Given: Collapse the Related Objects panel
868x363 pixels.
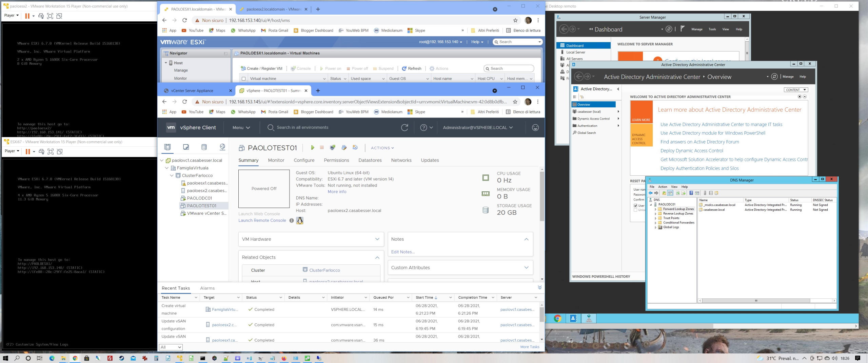Looking at the screenshot, I should (x=377, y=257).
